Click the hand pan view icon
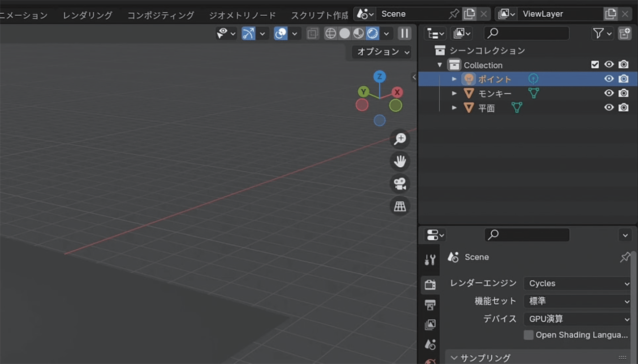Viewport: 638px width, 364px height. pos(400,161)
